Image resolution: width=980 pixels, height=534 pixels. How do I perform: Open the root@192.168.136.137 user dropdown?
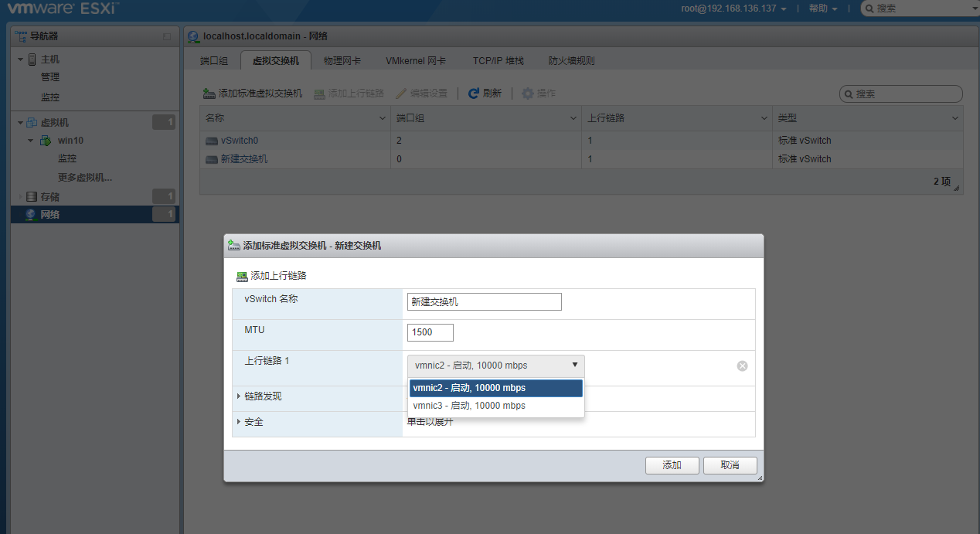pyautogui.click(x=733, y=9)
